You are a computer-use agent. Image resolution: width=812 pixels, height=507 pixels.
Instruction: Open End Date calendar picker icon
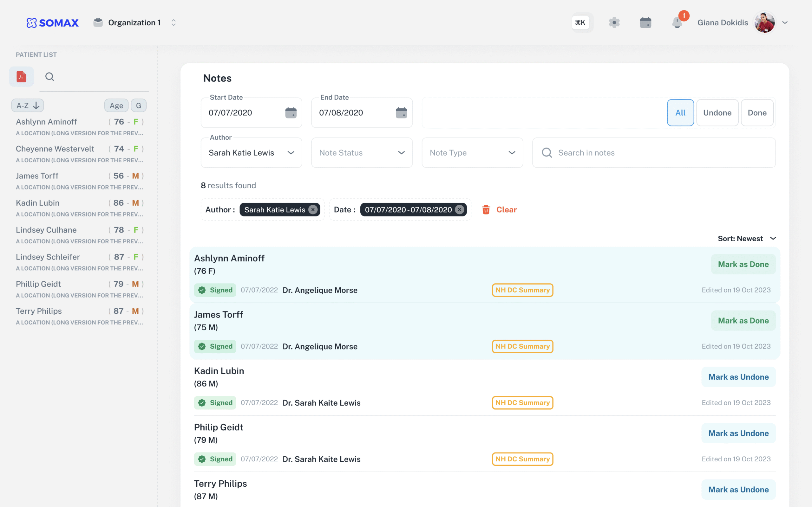tap(401, 113)
